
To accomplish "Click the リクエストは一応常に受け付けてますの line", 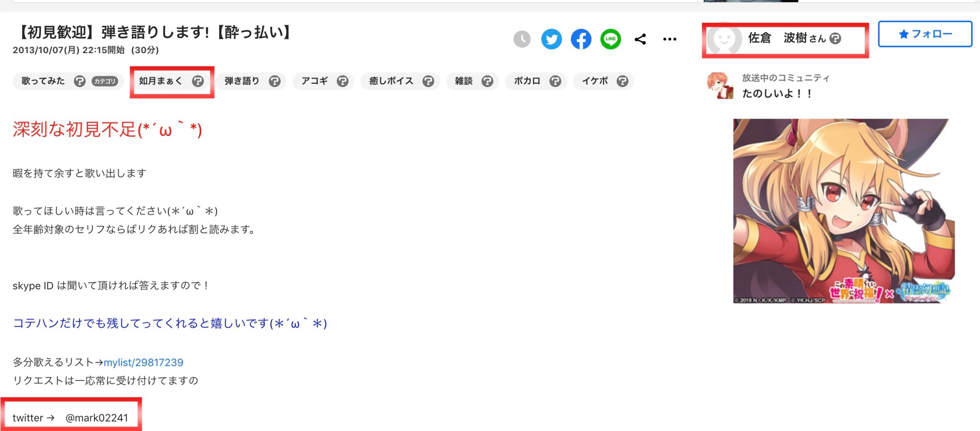I will click(x=105, y=380).
